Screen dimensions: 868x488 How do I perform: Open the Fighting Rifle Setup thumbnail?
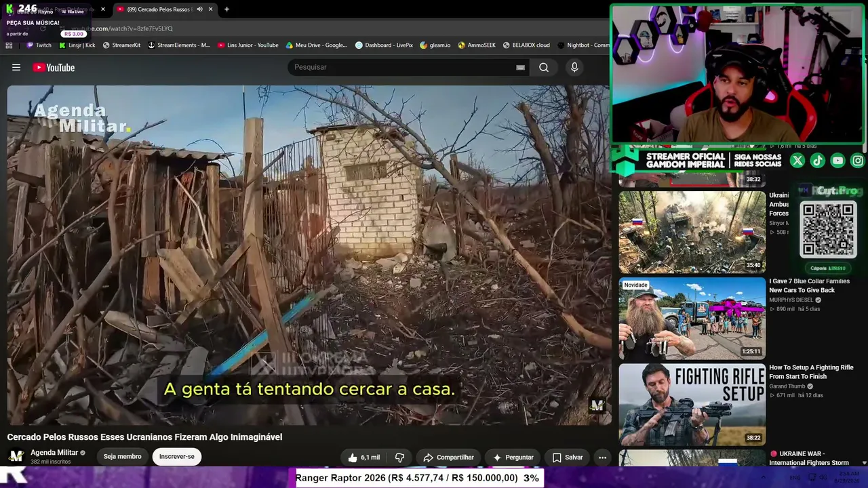[x=692, y=405]
